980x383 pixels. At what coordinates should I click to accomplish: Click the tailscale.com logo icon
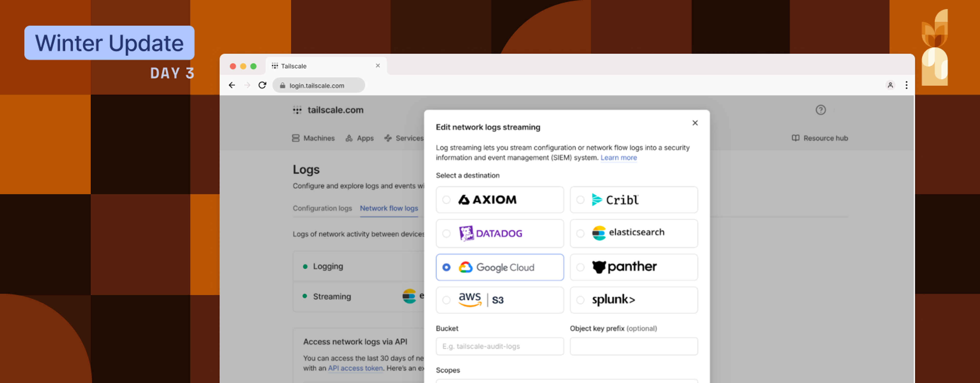(x=297, y=110)
